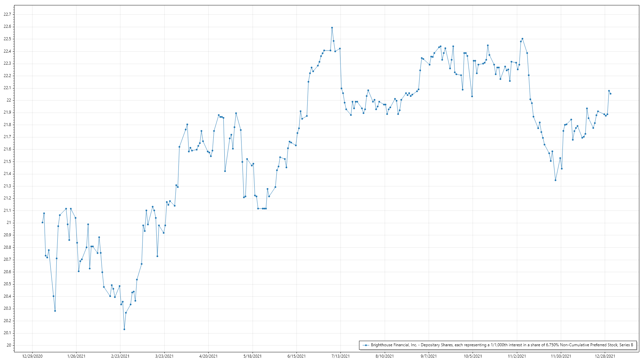Image resolution: width=644 pixels, height=362 pixels.
Task: Select the lowest data point near 20.1
Action: pyautogui.click(x=124, y=329)
